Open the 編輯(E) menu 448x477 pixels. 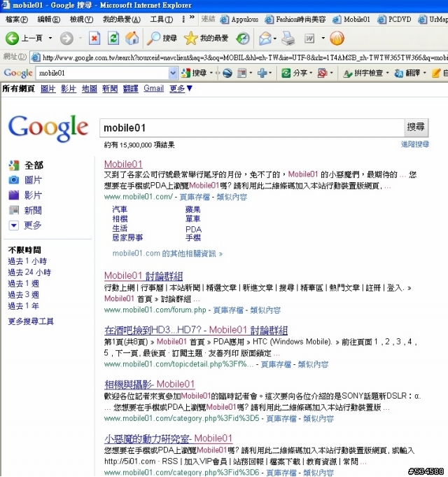point(48,20)
